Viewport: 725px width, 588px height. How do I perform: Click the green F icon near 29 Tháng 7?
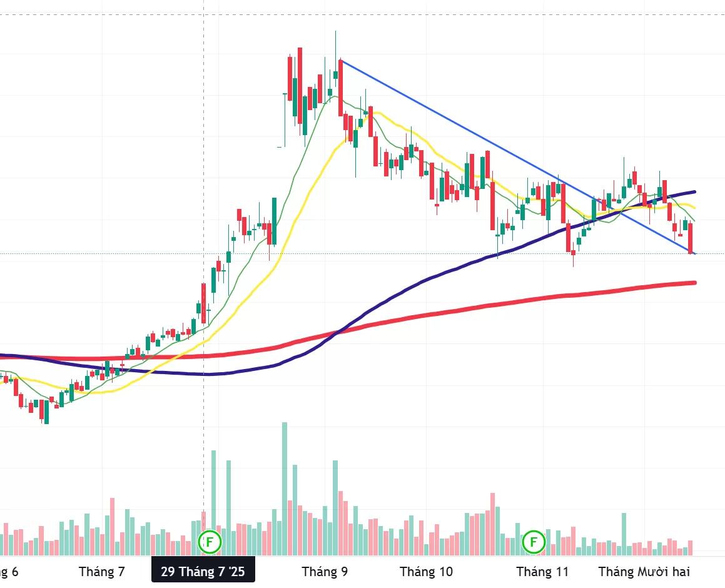(x=210, y=542)
